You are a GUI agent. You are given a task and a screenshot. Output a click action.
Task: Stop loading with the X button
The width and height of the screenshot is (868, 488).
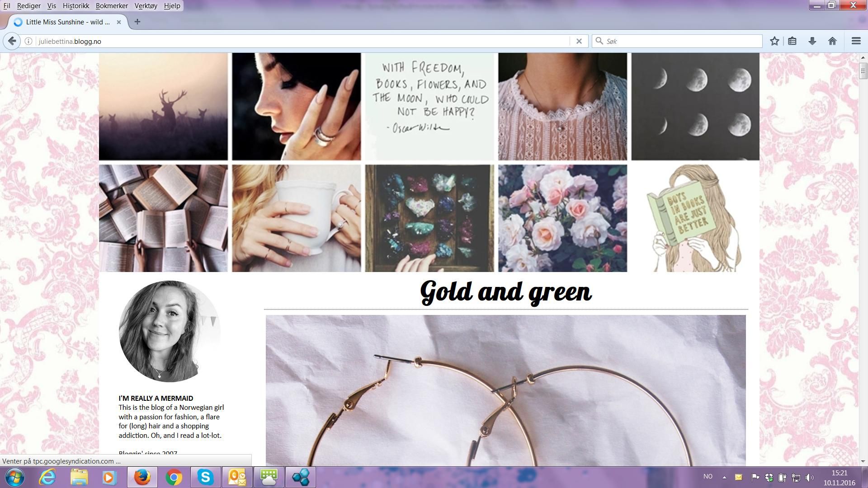pyautogui.click(x=579, y=41)
